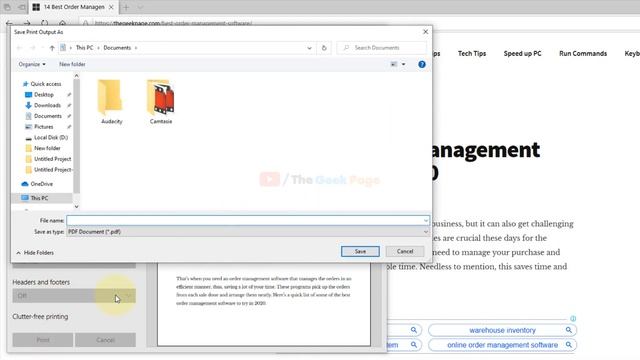Select This PC in navigation pane
Screen dimensions: 640x360
point(39,198)
